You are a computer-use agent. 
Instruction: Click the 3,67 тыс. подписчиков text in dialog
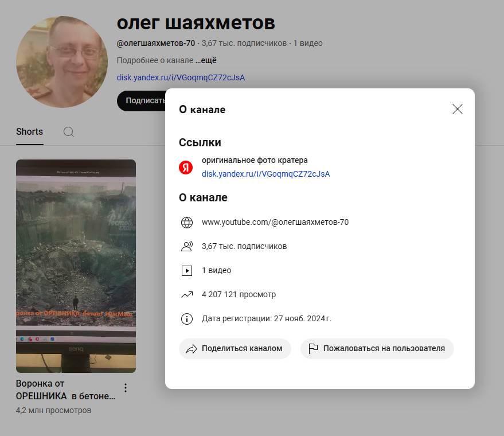(x=244, y=246)
